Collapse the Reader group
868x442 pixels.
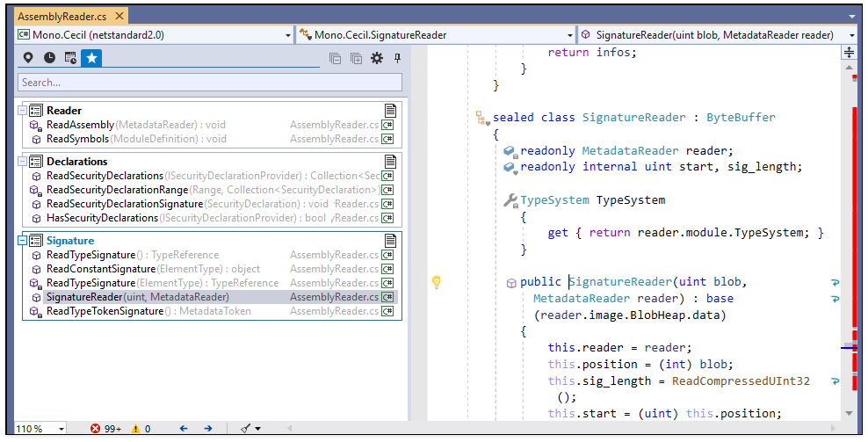click(x=24, y=111)
